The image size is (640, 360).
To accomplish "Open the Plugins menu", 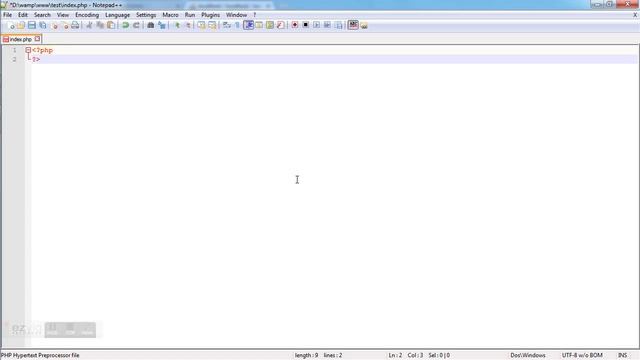I will coord(211,15).
